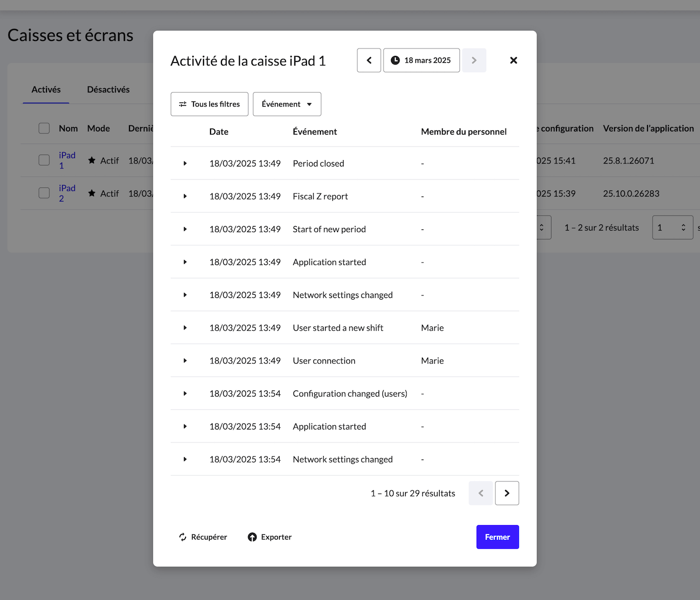Viewport: 700px width, 600px height.
Task: Expand the Configuration changed (users) row
Action: 185,393
